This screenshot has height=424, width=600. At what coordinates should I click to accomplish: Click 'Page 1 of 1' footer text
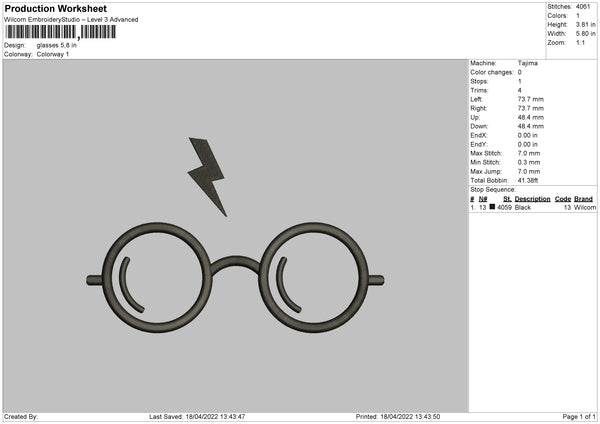pos(579,416)
